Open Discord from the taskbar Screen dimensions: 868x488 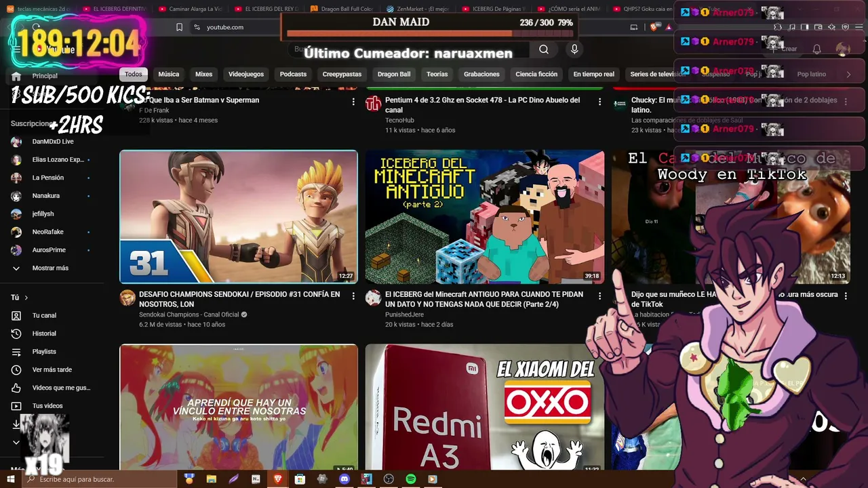(x=344, y=479)
